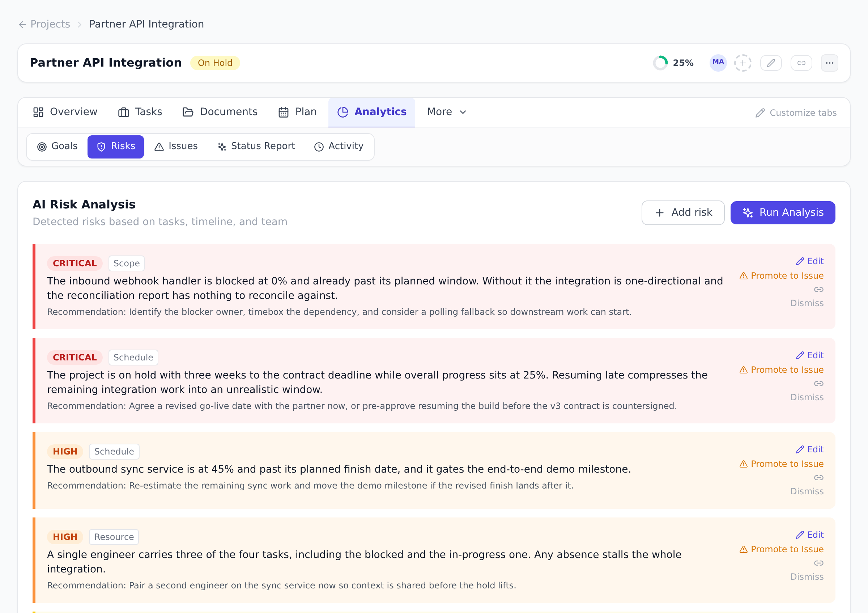Promote the webhook handler risk to issue

(x=782, y=276)
